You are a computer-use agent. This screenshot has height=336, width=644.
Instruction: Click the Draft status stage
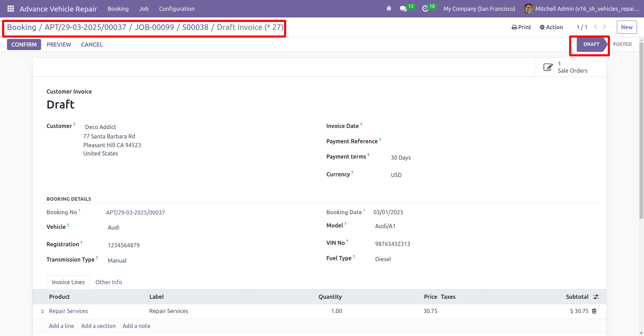point(591,44)
